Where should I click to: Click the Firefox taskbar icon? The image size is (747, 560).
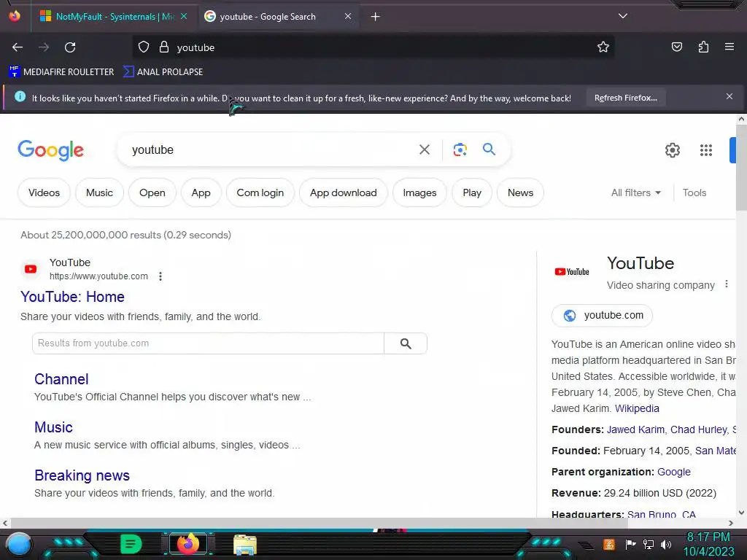coord(188,544)
